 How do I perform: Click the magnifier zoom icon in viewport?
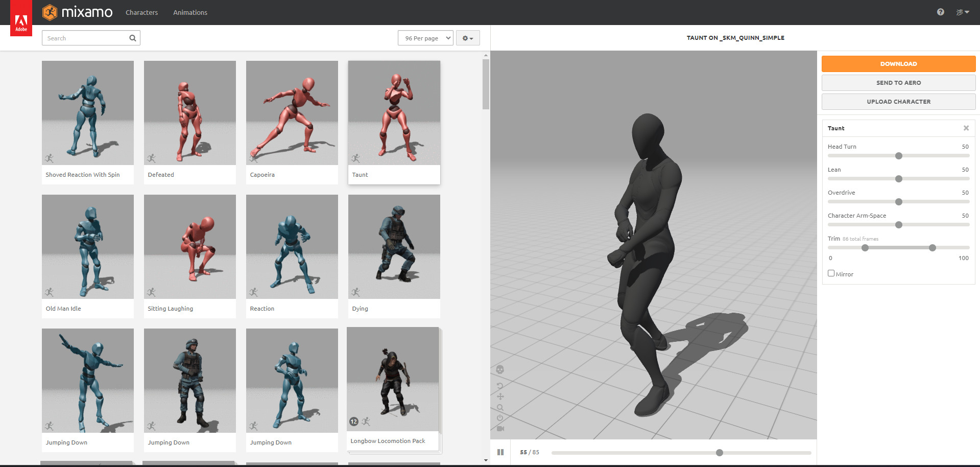(500, 407)
